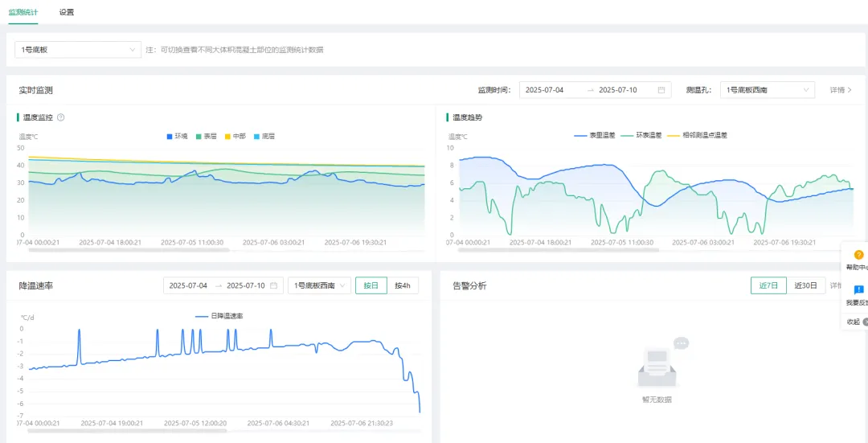Click the 帮助中心 question mark icon
The image size is (868, 443).
(858, 256)
